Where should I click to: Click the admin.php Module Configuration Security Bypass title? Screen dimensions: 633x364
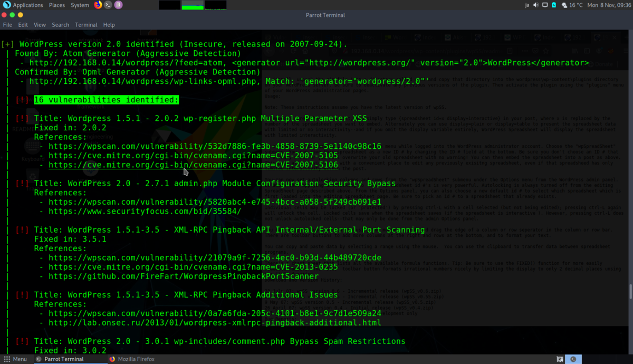215,184
